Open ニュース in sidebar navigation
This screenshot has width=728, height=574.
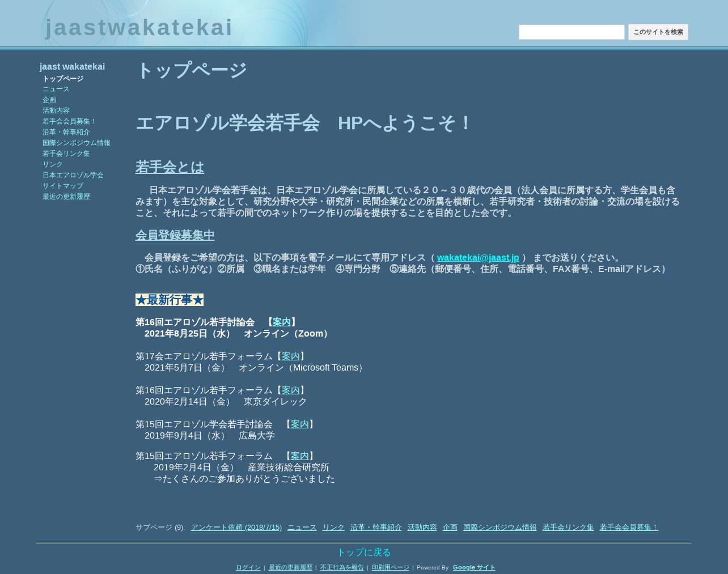[56, 89]
